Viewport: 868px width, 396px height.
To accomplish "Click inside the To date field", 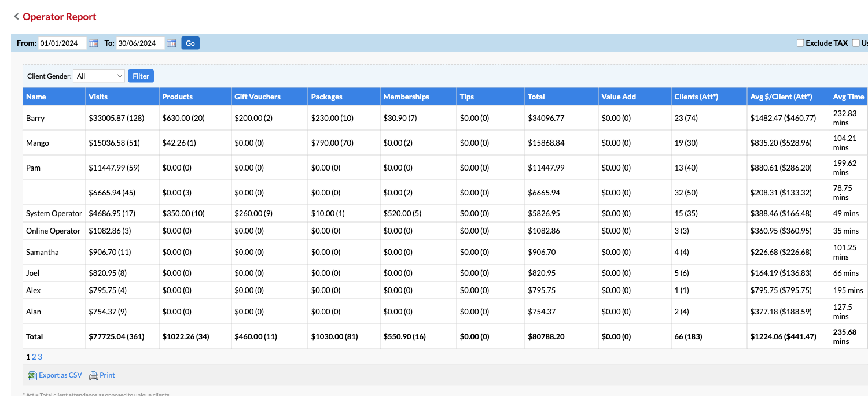I will coord(140,43).
